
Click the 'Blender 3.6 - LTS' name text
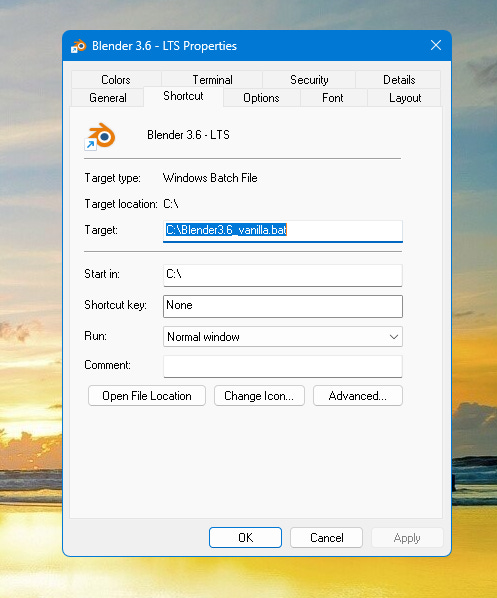(x=188, y=135)
